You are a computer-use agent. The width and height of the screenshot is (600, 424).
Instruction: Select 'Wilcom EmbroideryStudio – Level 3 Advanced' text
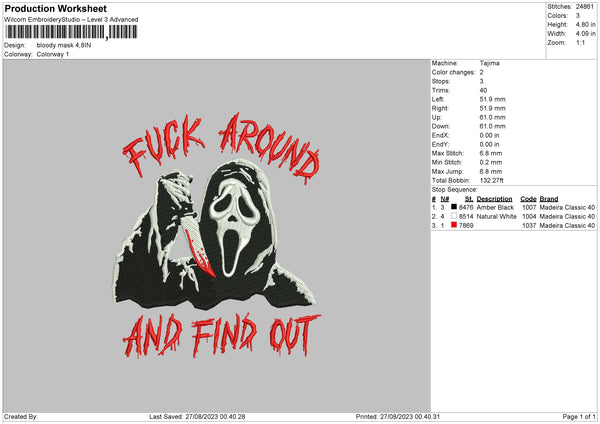71,20
